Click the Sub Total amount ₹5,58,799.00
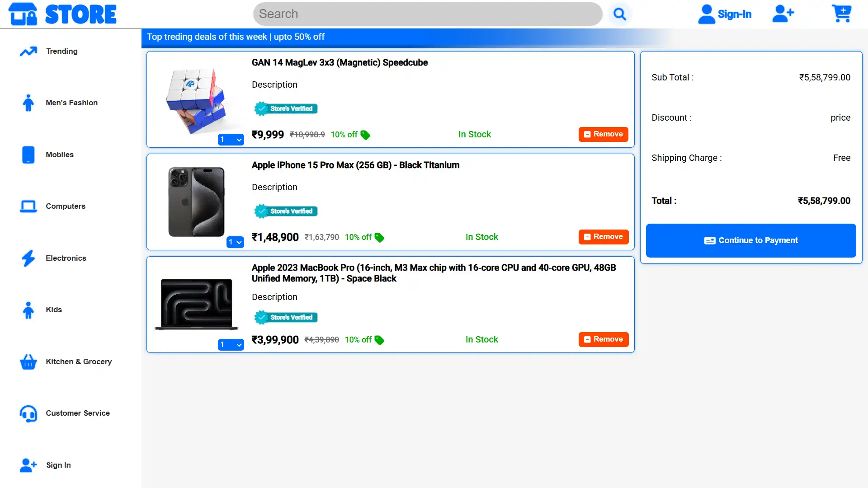868x488 pixels. click(825, 78)
